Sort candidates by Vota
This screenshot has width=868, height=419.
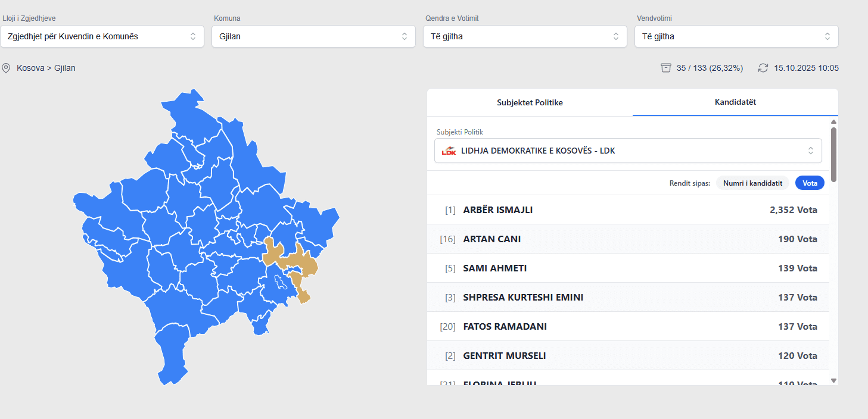click(x=810, y=183)
